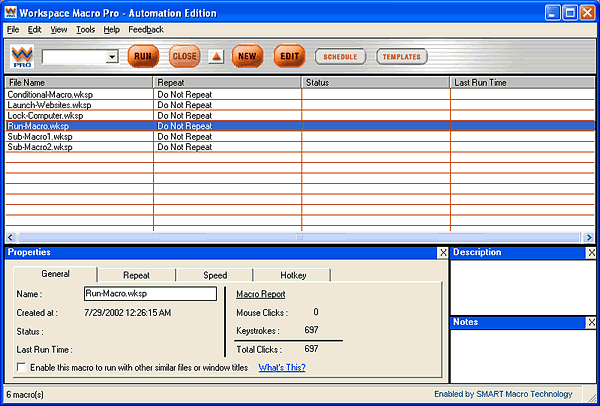Close the Description panel
Viewport: 600px width, 406px height.
(x=591, y=253)
